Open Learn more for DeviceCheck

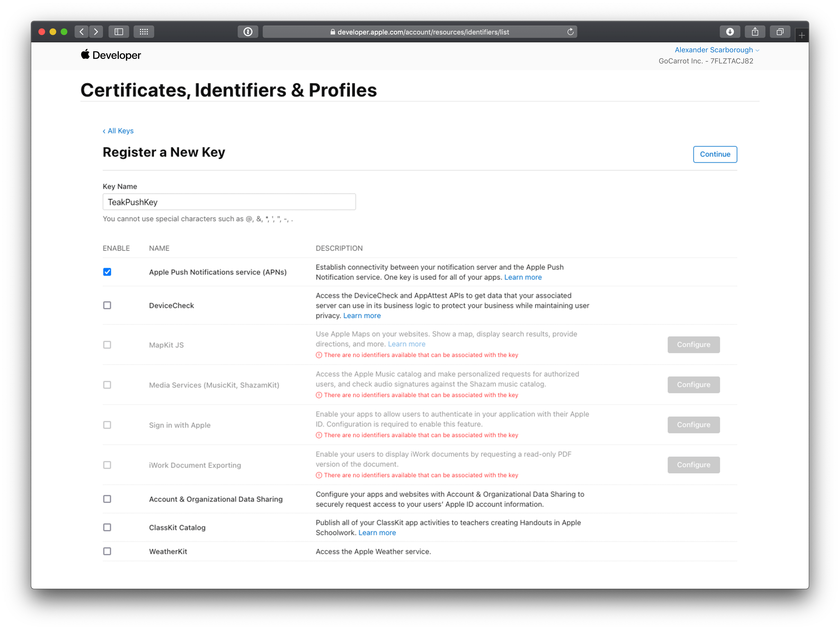tap(362, 316)
